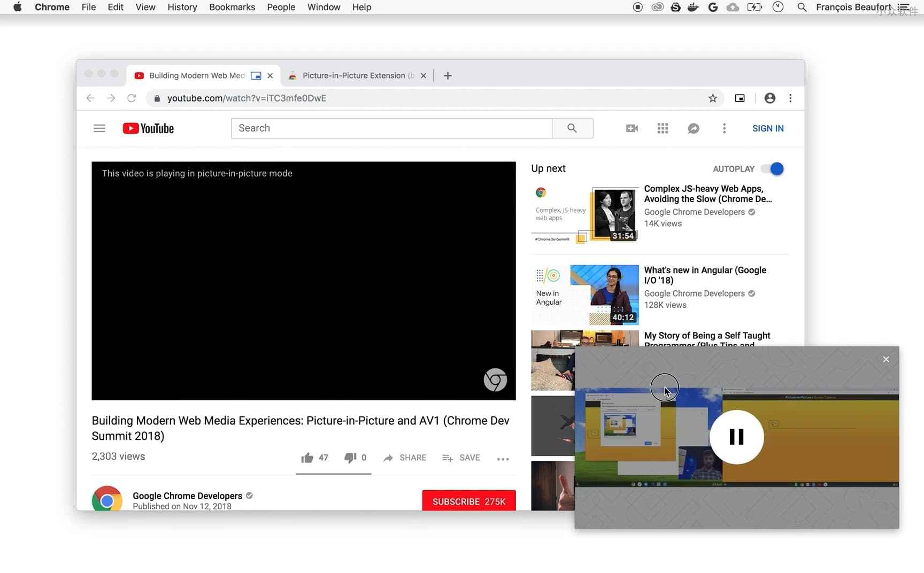Viewport: 924px width, 573px height.
Task: Open the Bookmarks menu
Action: click(232, 7)
